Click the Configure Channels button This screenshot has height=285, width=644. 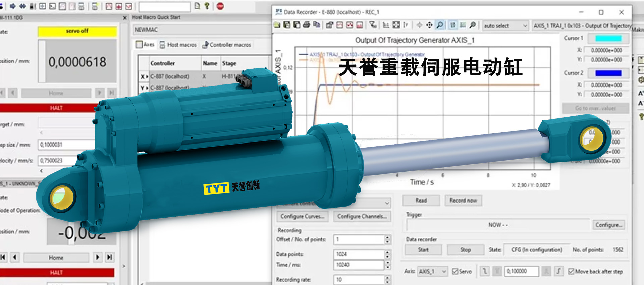[362, 216]
